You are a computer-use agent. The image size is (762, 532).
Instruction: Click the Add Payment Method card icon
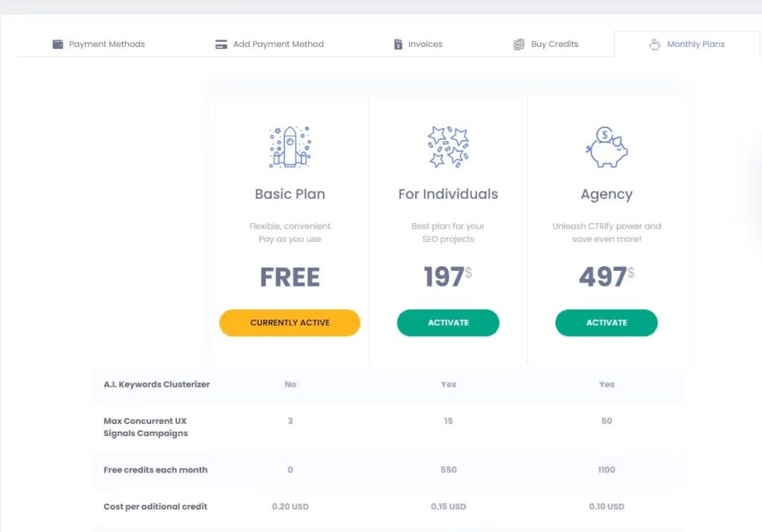coord(221,44)
